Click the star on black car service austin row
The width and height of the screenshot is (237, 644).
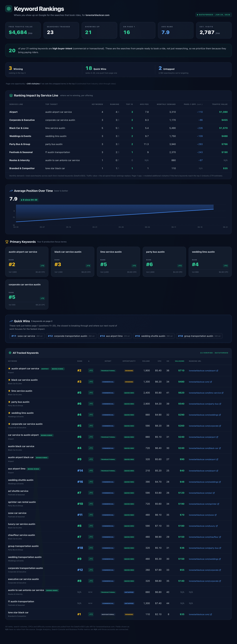point(9,380)
